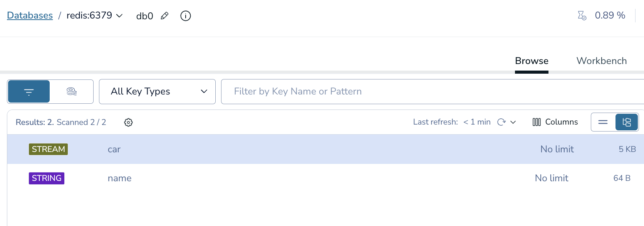Switch to filter by pattern mode
The image size is (644, 226).
[29, 92]
